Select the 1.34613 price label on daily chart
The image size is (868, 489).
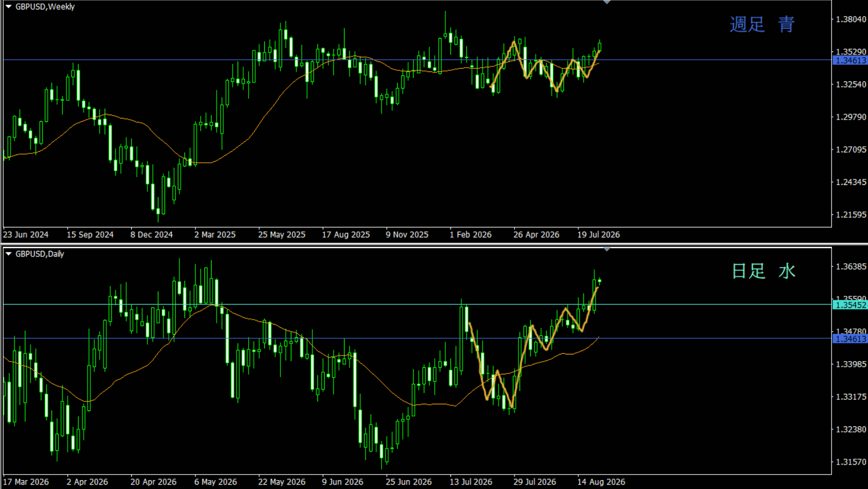tap(850, 339)
